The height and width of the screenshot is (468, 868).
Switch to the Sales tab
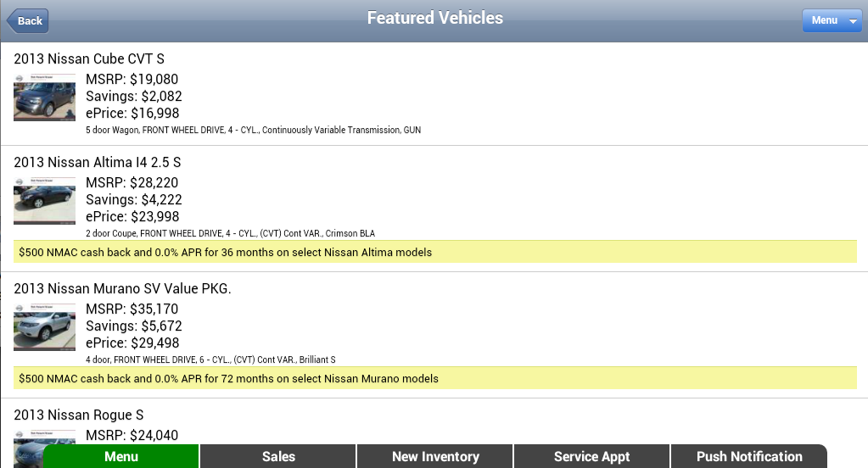click(278, 456)
